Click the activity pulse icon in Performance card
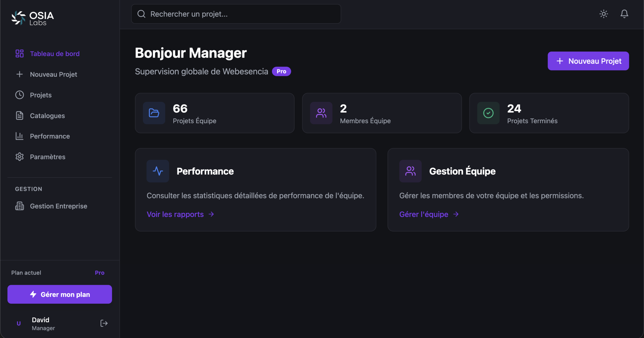644x338 pixels. click(x=158, y=171)
